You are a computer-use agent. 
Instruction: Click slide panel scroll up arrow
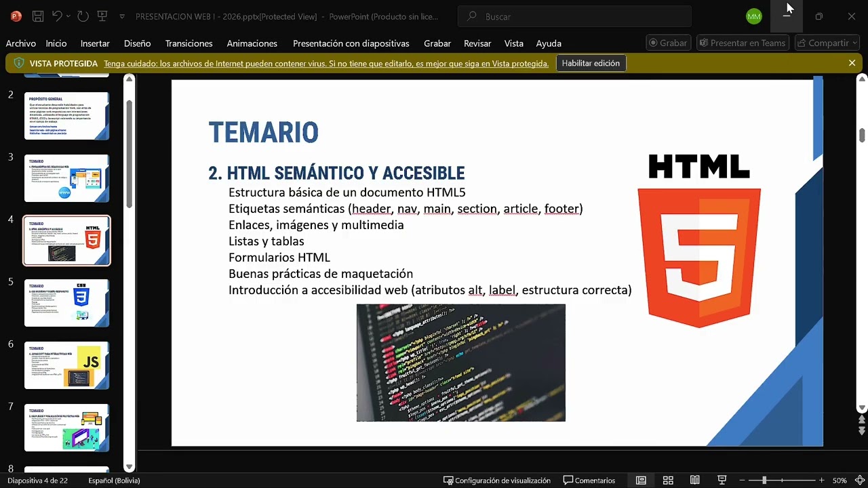[129, 79]
